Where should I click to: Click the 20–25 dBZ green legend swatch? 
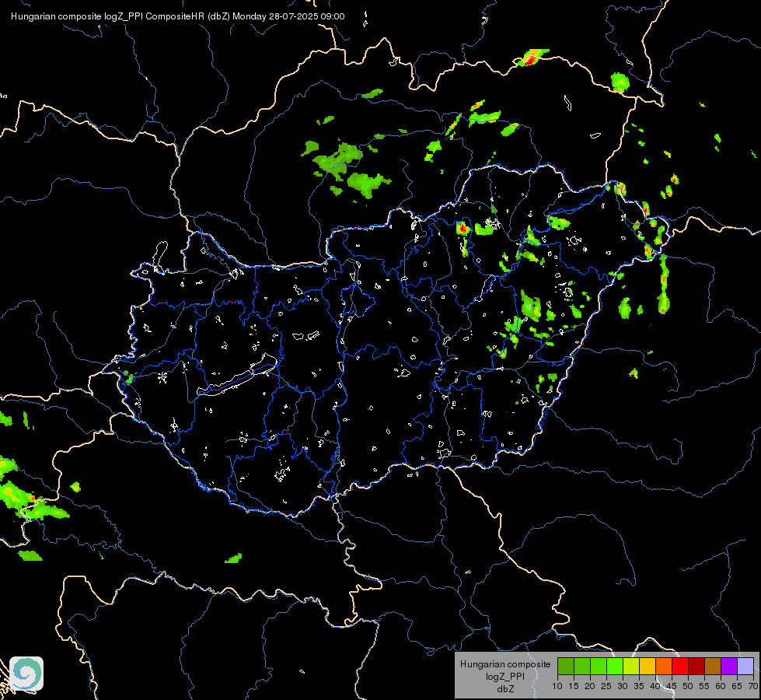[598, 666]
